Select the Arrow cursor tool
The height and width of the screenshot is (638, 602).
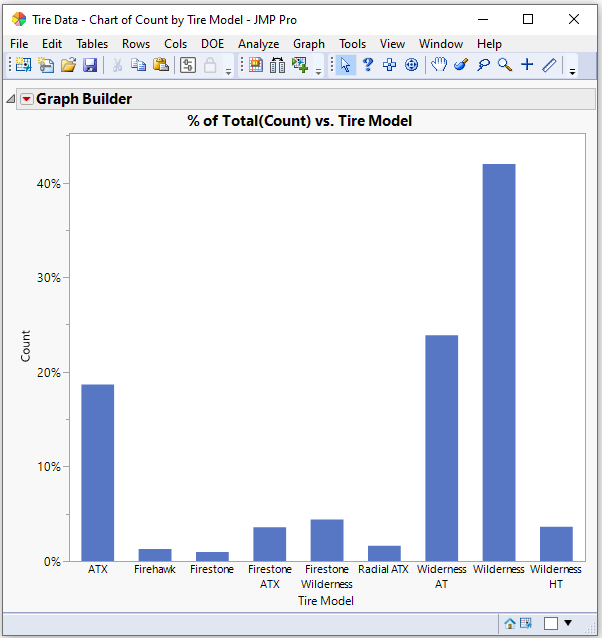pyautogui.click(x=345, y=65)
